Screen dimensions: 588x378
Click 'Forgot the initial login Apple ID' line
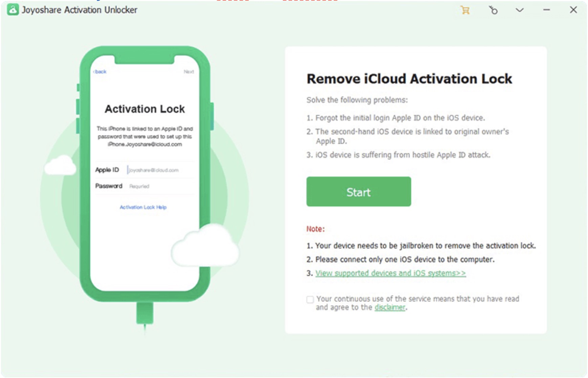pyautogui.click(x=396, y=118)
